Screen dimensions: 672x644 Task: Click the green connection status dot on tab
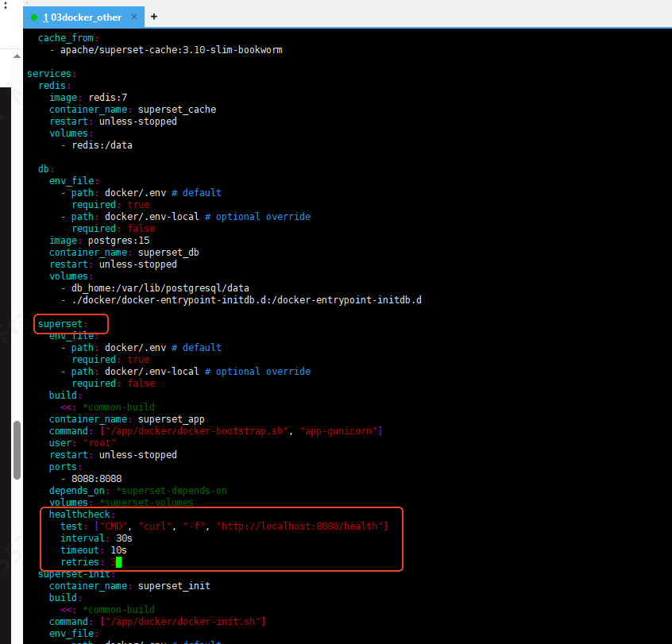tap(34, 17)
